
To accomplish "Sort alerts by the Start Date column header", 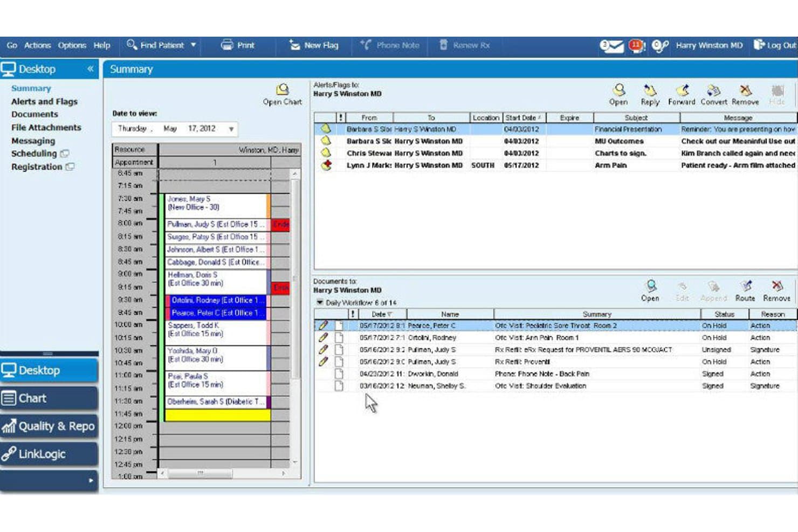I will tap(524, 118).
